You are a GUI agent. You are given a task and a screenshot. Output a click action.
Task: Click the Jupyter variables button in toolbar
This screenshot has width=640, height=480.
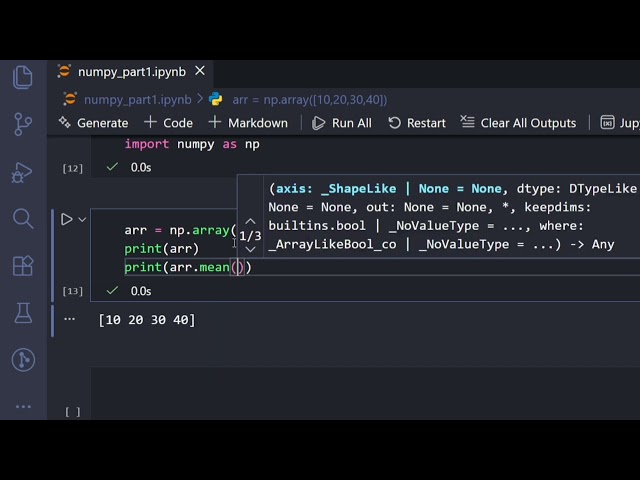620,123
